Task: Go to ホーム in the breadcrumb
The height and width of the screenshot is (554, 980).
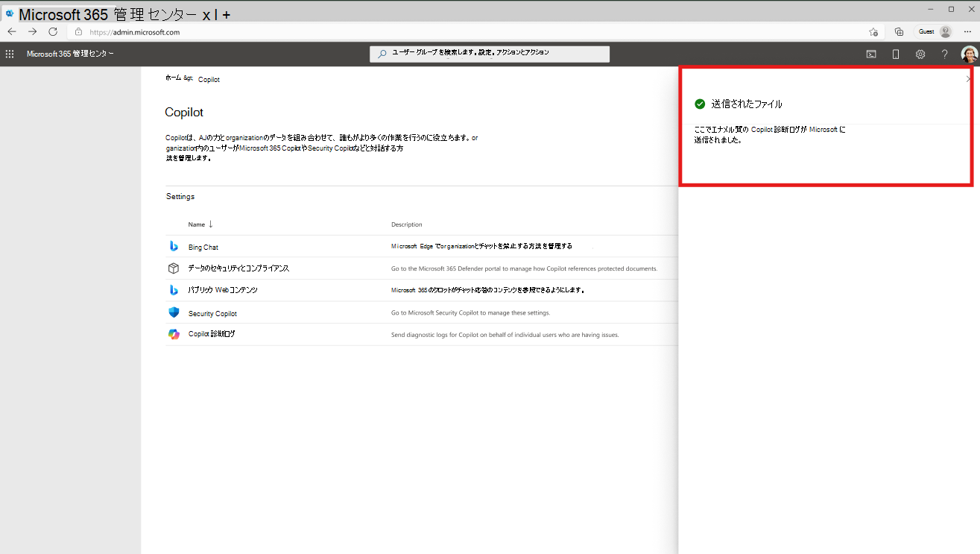Action: tap(173, 78)
